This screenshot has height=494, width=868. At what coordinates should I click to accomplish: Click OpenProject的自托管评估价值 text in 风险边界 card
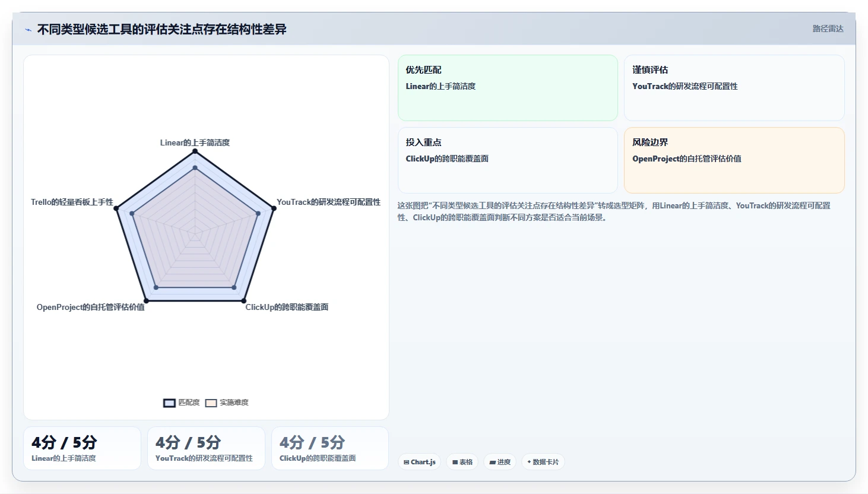(x=686, y=159)
